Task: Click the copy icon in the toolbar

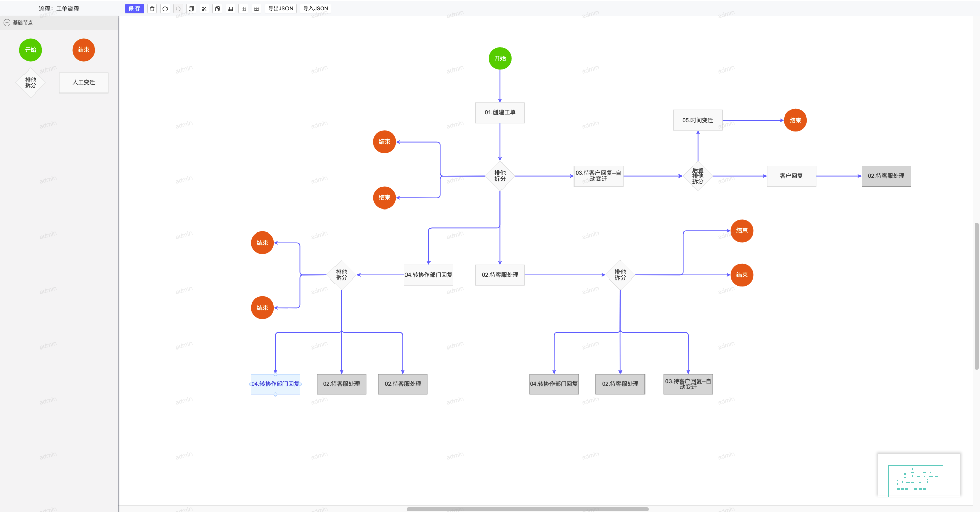Action: (x=191, y=8)
